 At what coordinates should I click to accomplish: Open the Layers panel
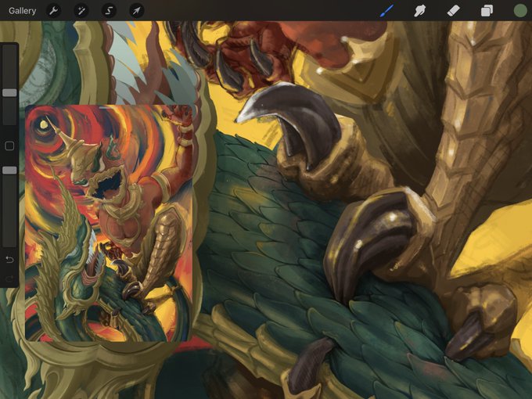coord(487,11)
